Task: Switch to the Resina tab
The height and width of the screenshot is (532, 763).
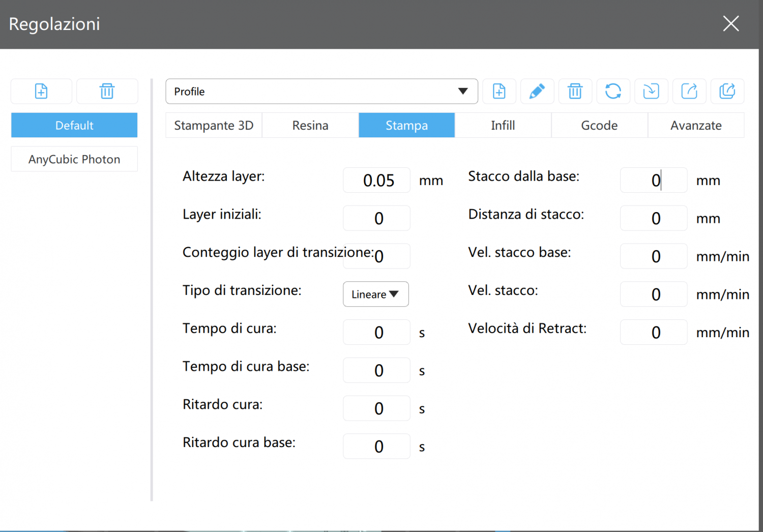Action: (x=310, y=126)
